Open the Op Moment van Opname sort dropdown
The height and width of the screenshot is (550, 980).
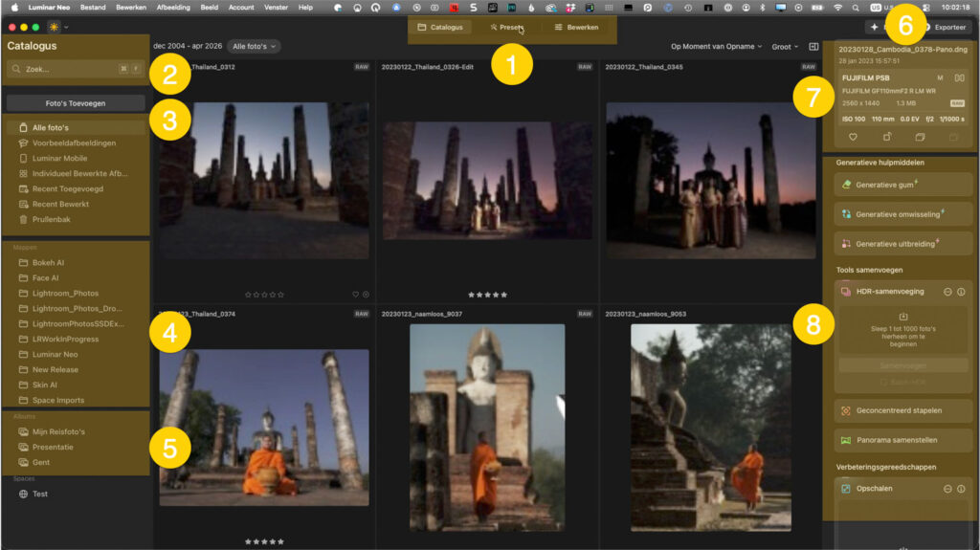pyautogui.click(x=716, y=46)
